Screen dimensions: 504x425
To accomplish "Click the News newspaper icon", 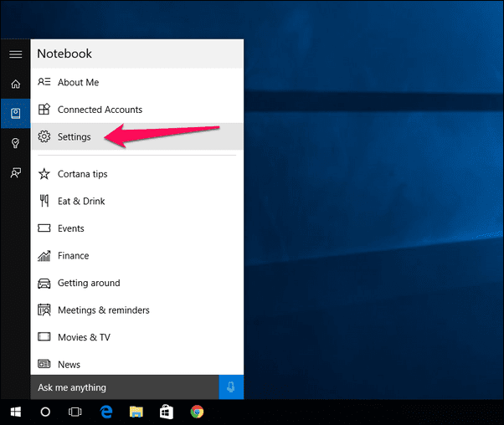I will (x=44, y=364).
